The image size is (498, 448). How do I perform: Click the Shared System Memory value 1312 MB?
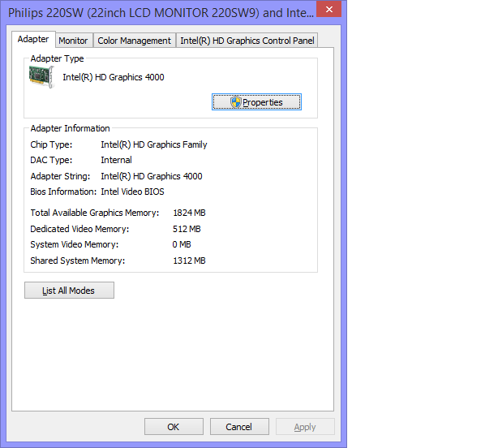(189, 261)
